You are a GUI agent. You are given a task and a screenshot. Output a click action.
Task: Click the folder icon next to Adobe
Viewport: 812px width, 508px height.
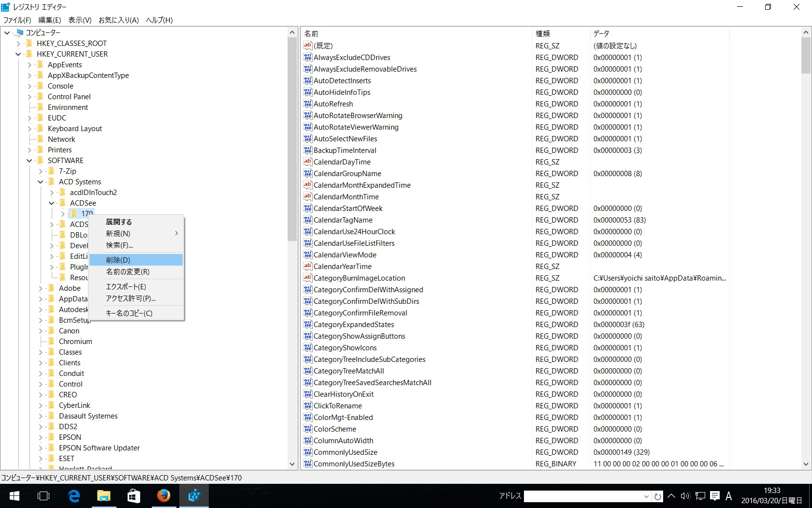[x=51, y=288]
